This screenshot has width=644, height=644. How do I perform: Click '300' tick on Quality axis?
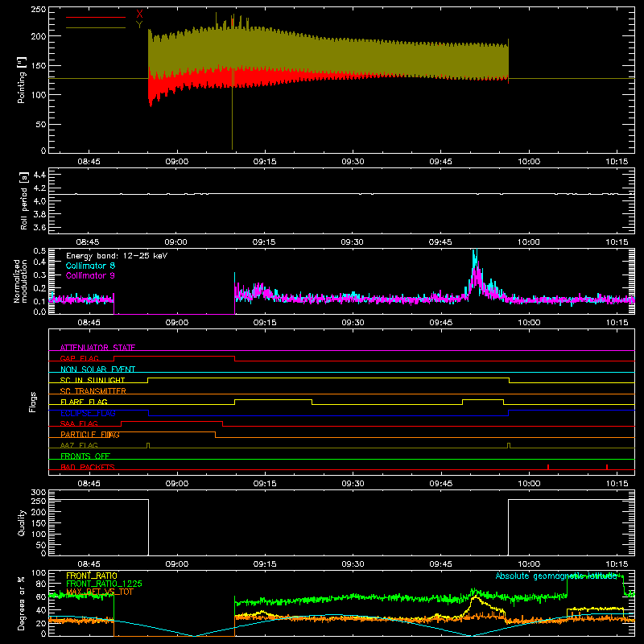click(39, 493)
